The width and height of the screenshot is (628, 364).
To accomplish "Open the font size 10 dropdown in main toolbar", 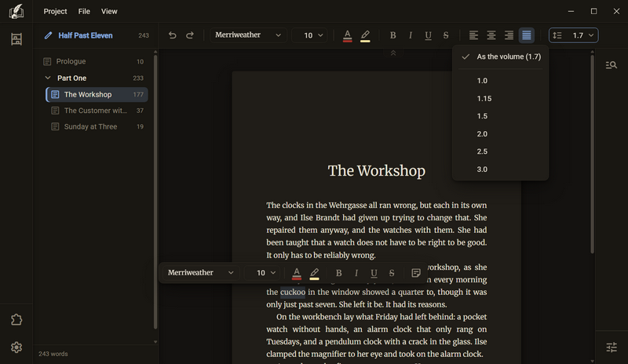I will pyautogui.click(x=310, y=35).
